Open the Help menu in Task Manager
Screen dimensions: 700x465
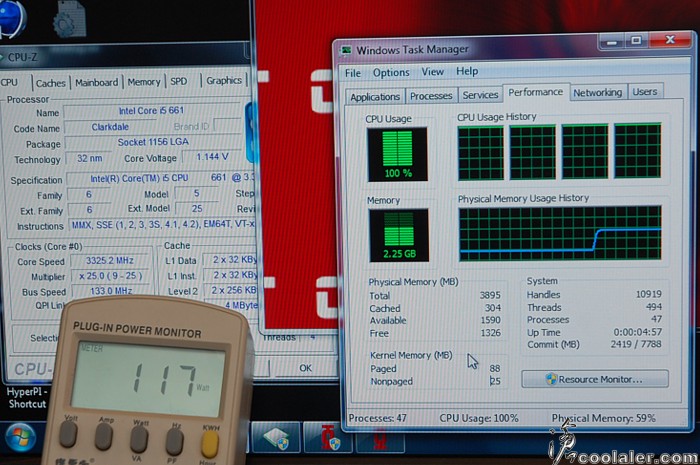(467, 71)
